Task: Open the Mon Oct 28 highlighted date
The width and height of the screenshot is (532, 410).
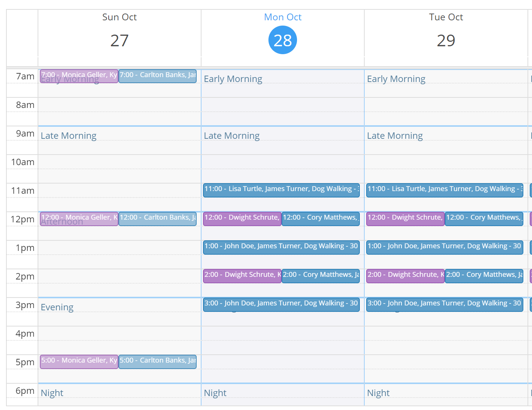Action: coord(283,40)
